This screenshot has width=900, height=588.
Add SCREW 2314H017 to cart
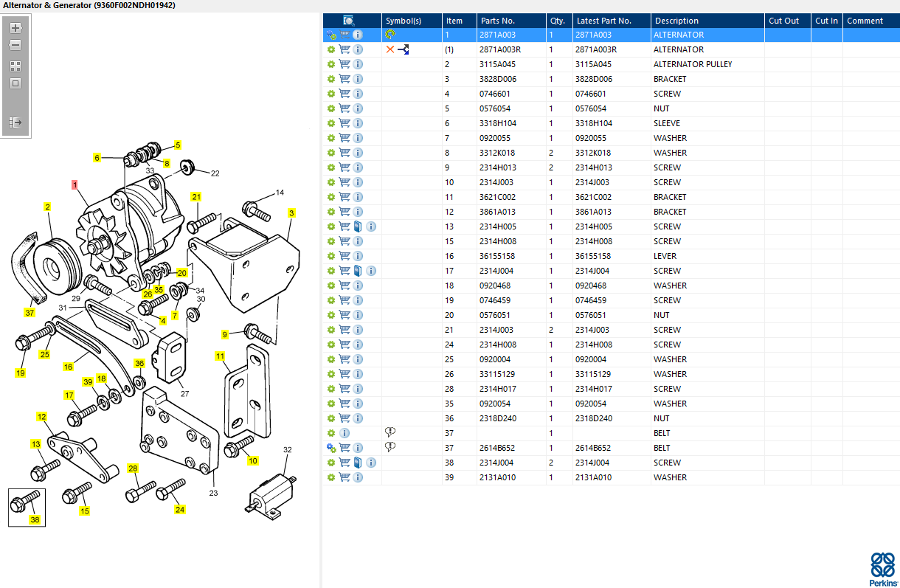(x=345, y=389)
